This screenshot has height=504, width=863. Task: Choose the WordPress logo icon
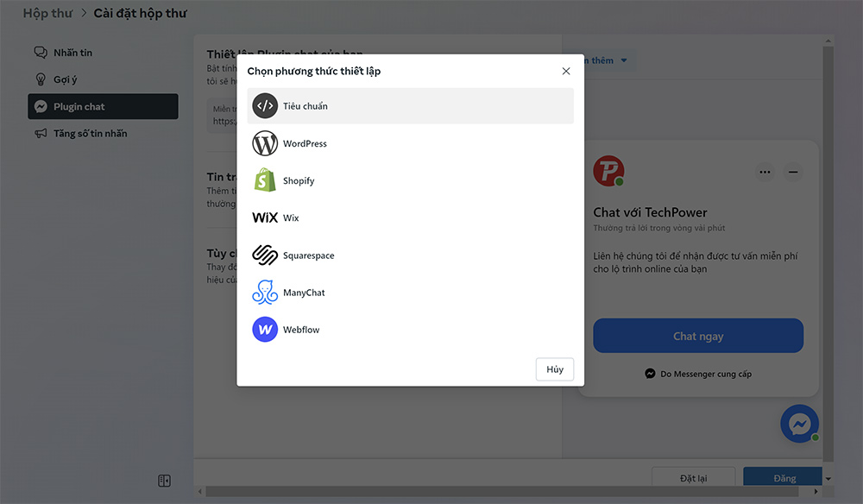[265, 143]
